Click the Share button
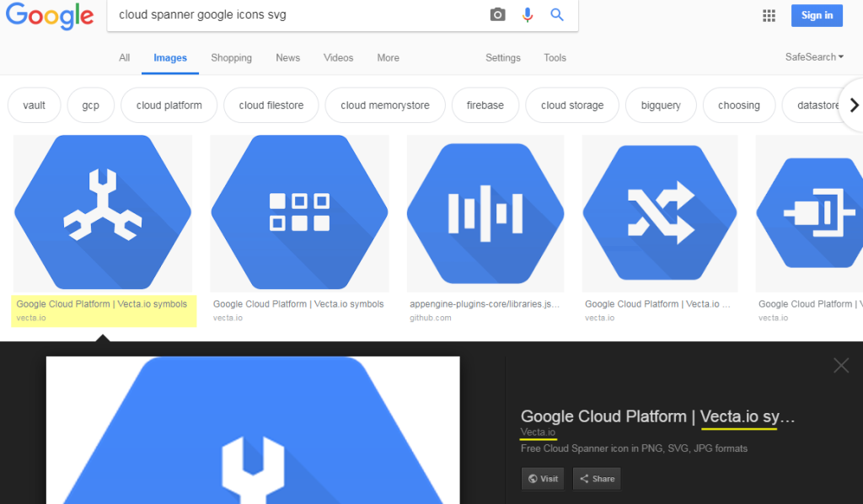The height and width of the screenshot is (504, 863). [598, 479]
